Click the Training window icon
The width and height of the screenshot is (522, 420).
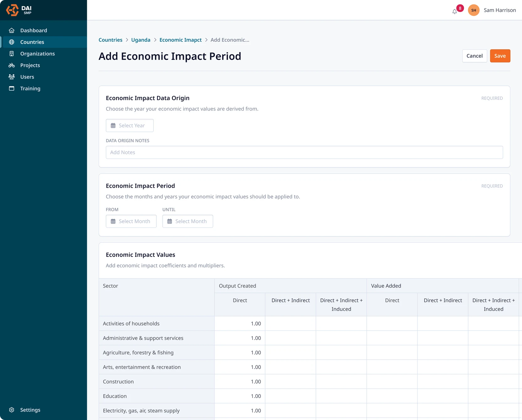(x=12, y=89)
